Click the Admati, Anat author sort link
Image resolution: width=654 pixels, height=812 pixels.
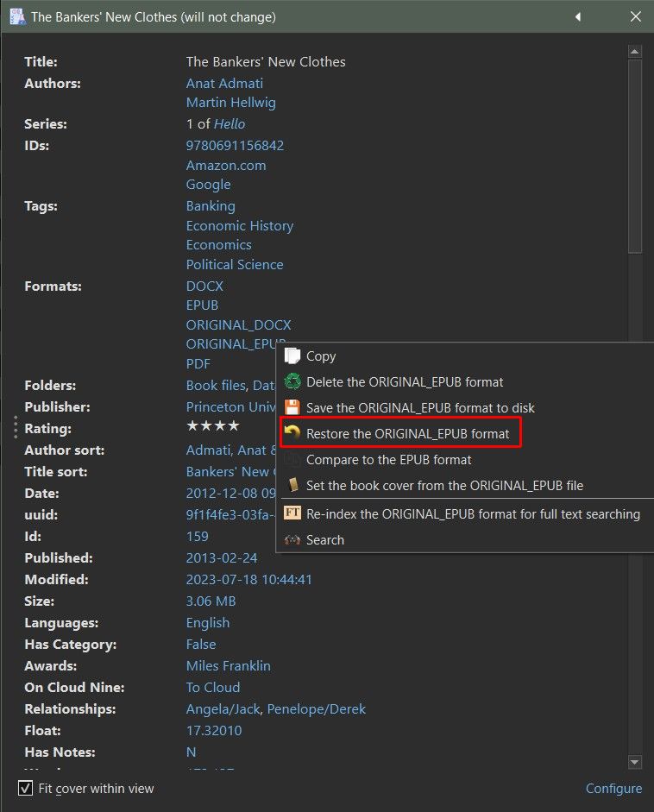[x=231, y=450]
